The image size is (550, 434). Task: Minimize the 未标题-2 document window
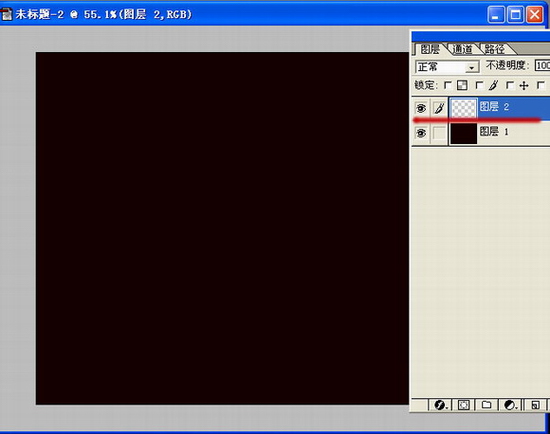click(x=496, y=15)
